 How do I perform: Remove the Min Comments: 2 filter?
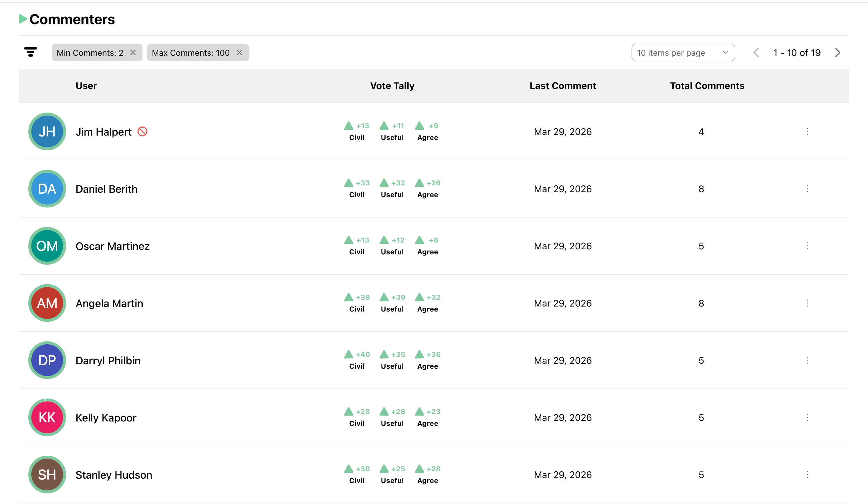tap(133, 53)
